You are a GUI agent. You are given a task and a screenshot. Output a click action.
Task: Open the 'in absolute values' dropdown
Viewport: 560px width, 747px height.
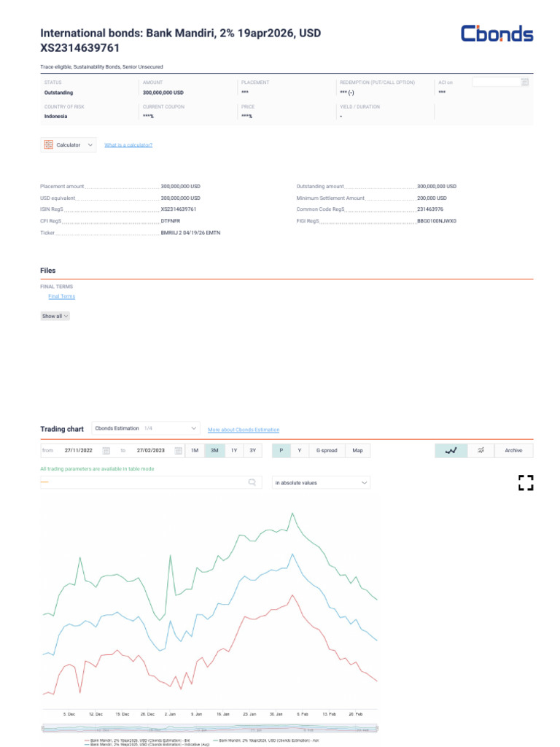tap(321, 483)
